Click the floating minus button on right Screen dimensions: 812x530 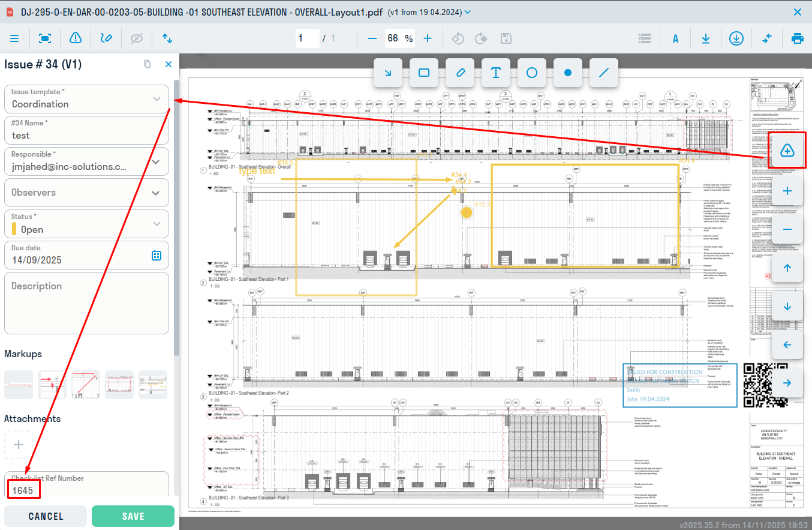coord(788,230)
